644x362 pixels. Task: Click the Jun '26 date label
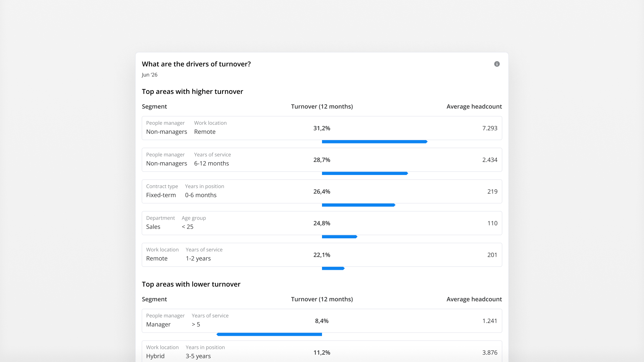(x=150, y=75)
